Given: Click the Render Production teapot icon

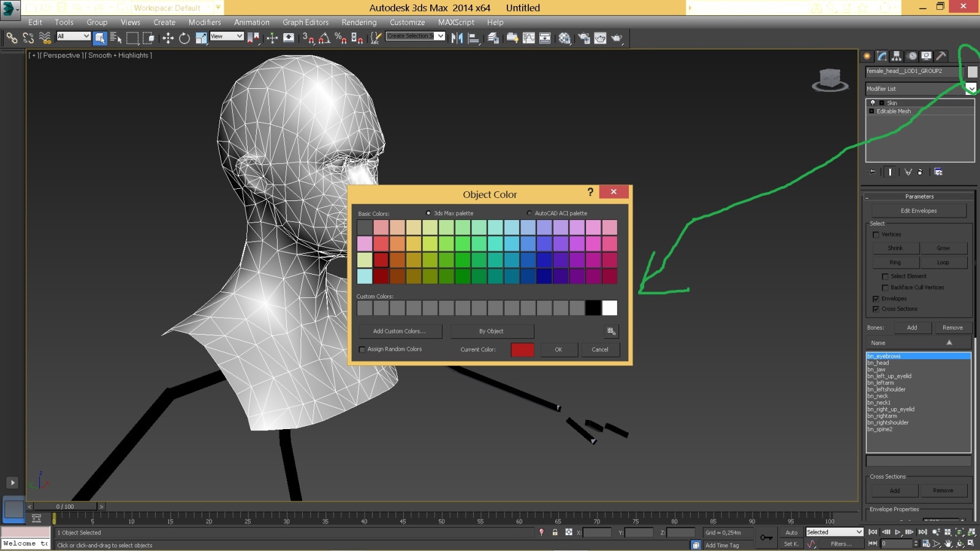Looking at the screenshot, I should coord(617,38).
